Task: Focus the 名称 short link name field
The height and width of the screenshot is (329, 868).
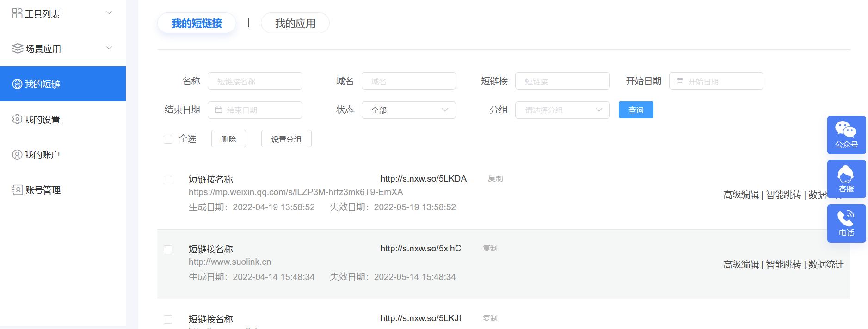Action: 255,81
